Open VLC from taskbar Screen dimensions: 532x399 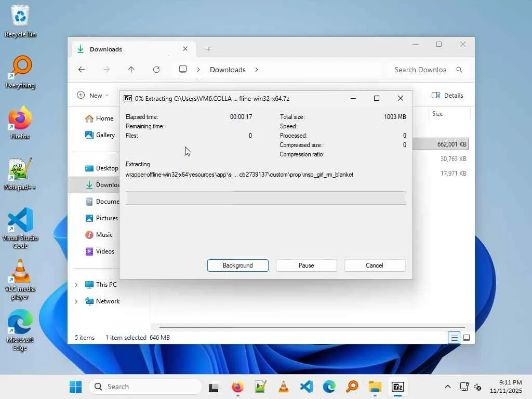(283, 387)
